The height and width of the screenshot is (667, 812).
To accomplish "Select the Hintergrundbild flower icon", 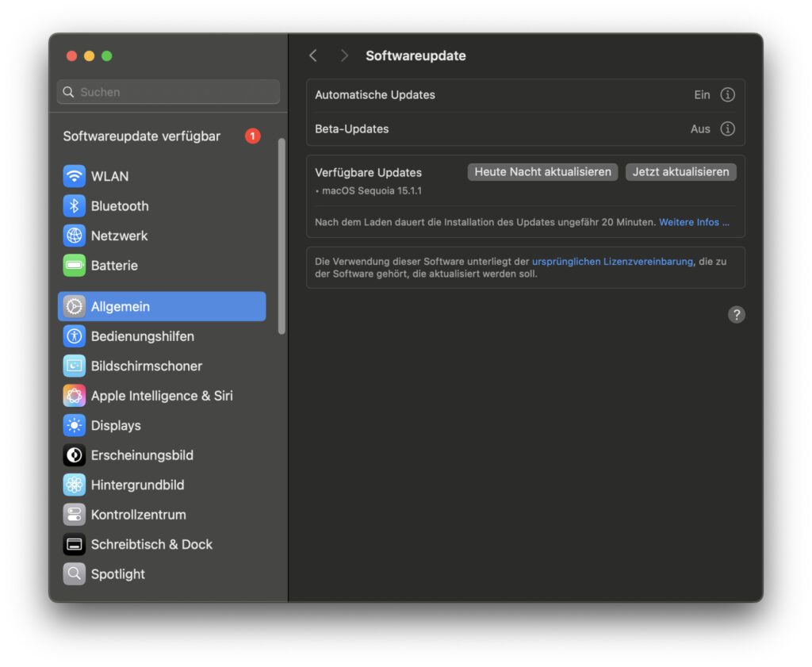I will 75,485.
